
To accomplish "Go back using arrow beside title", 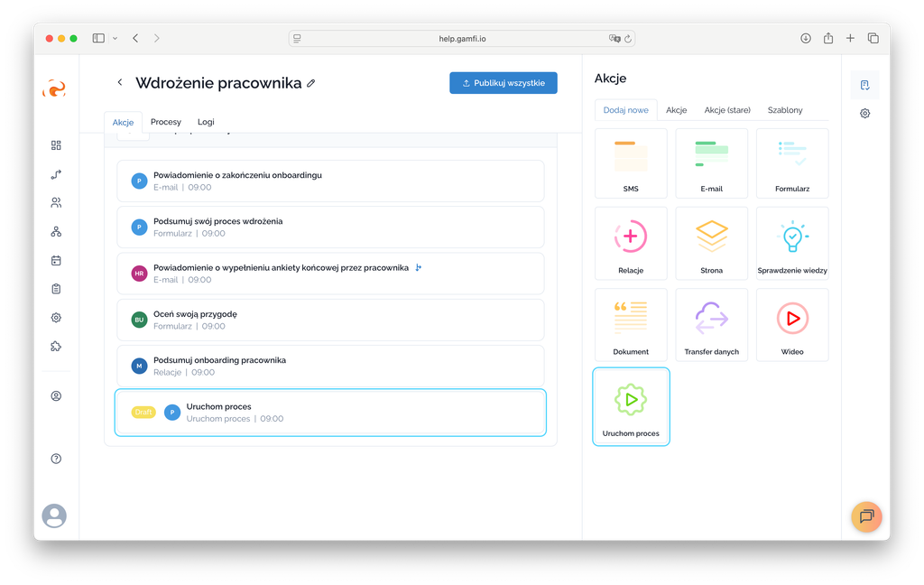I will click(120, 83).
